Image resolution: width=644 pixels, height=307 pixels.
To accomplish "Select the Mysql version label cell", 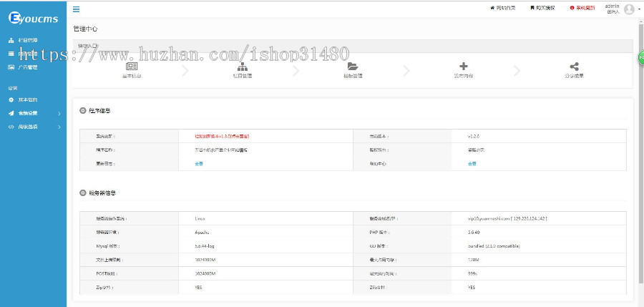I will pyautogui.click(x=129, y=245).
